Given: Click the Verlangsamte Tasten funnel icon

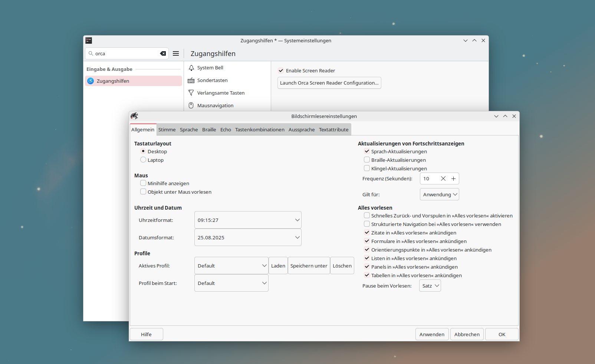Looking at the screenshot, I should click(191, 93).
